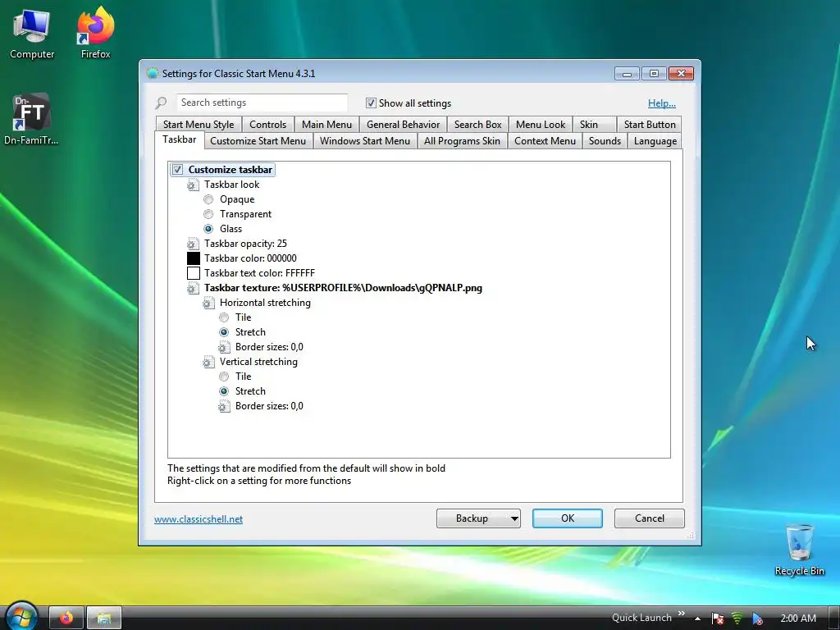Click the Taskbar look gear icon

[193, 185]
